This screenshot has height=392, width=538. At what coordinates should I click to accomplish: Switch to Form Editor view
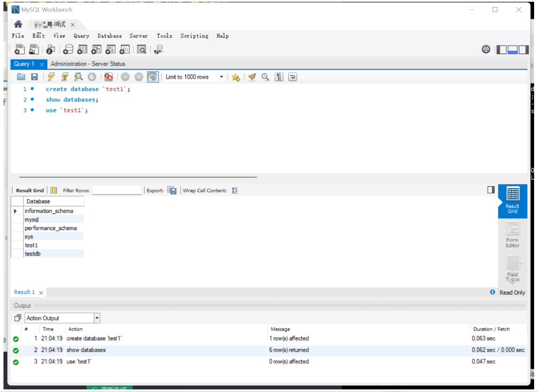point(512,235)
